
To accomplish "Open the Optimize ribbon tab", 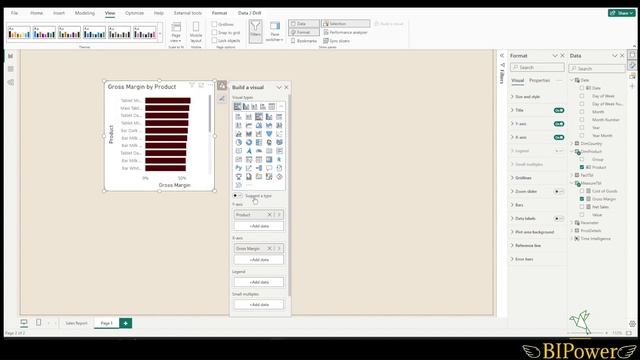I will coord(134,13).
